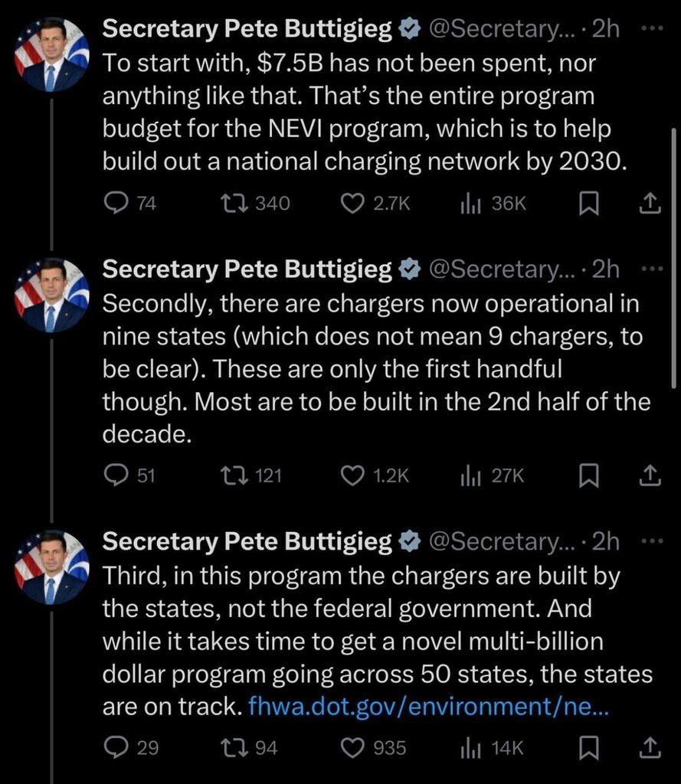Bookmark the nine states chargers tweet
The image size is (681, 784).
588,475
